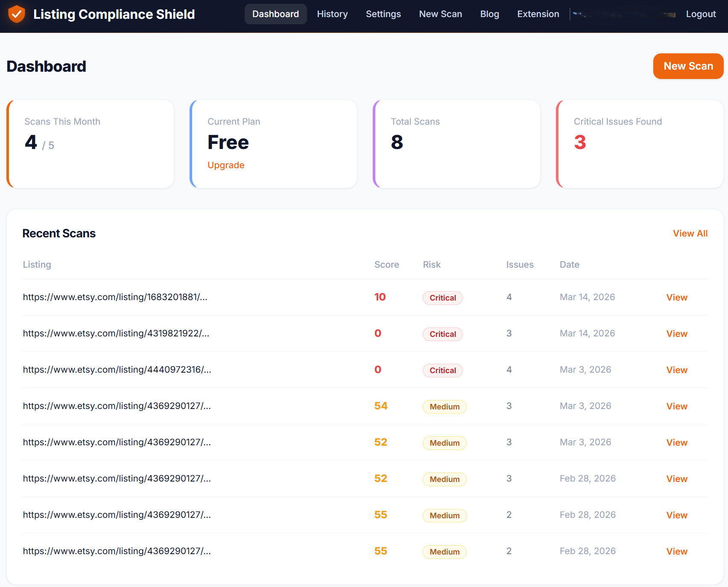The image size is (728, 587).
Task: Click the Upgrade link under Free plan
Action: (x=226, y=165)
